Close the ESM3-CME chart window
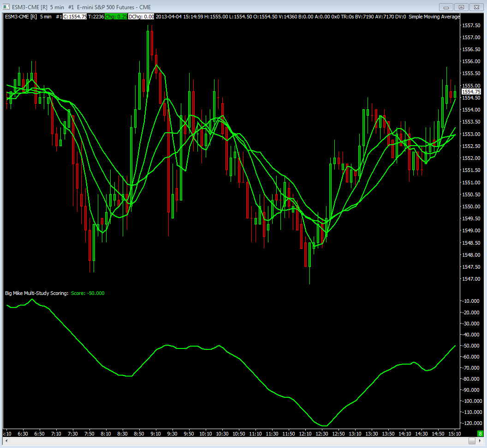Screen dimensions: 487x448 pos(476,7)
